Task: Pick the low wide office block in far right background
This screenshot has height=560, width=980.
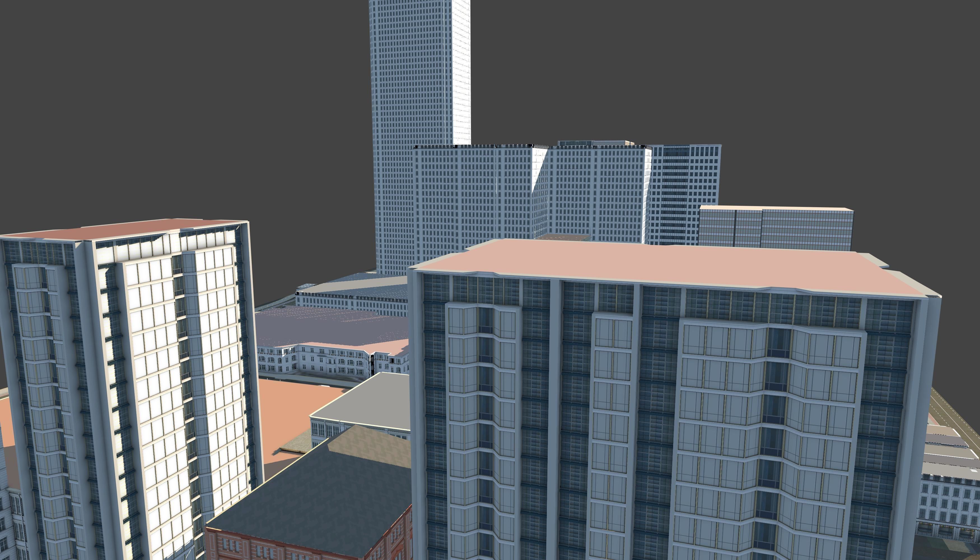Action: coord(776,228)
